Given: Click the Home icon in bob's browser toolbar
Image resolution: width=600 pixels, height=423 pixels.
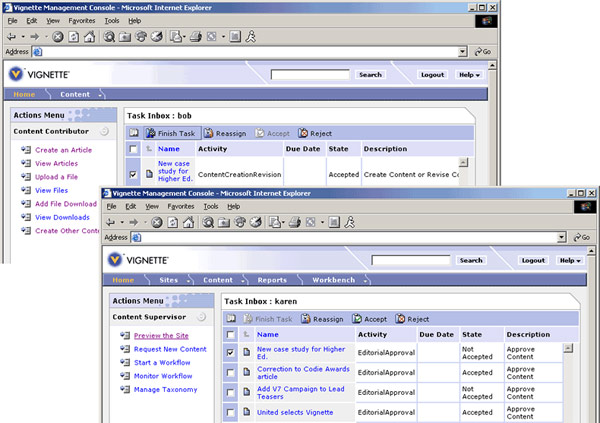Looking at the screenshot, I should [x=90, y=37].
